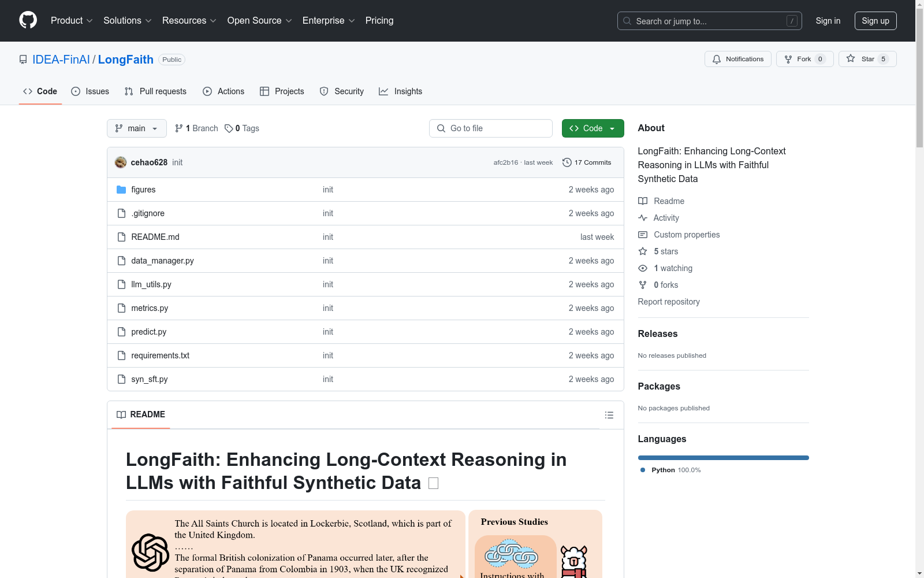This screenshot has height=578, width=924.
Task: Click the Sign up button
Action: point(875,21)
